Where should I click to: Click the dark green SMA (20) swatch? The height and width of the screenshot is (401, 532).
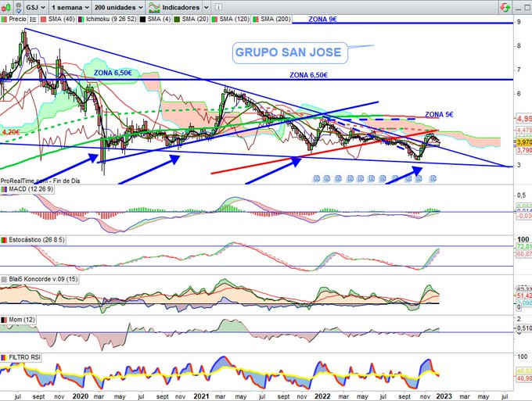click(x=177, y=20)
